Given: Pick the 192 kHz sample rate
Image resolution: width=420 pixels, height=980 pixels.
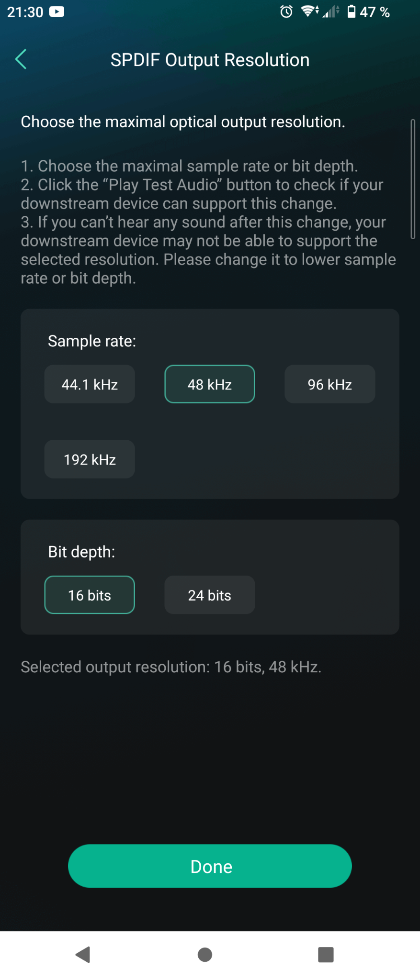Looking at the screenshot, I should 90,459.
